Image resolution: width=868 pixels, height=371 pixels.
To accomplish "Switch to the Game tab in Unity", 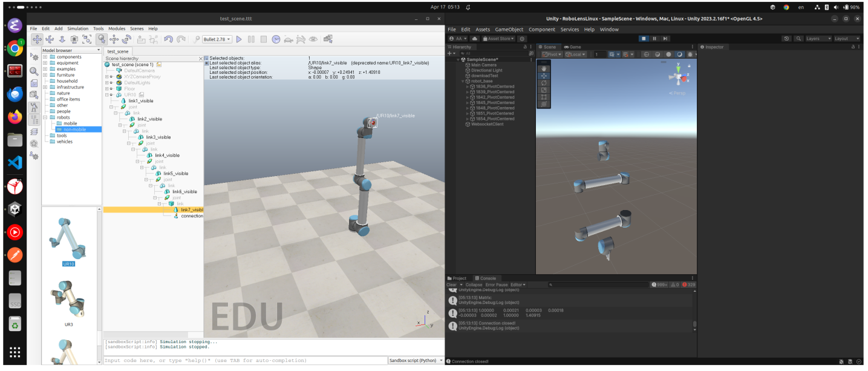I will point(572,47).
